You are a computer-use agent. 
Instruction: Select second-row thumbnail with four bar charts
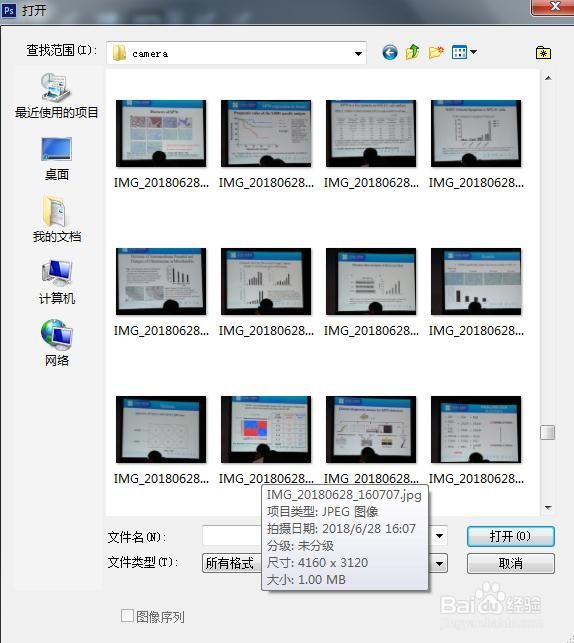point(266,281)
